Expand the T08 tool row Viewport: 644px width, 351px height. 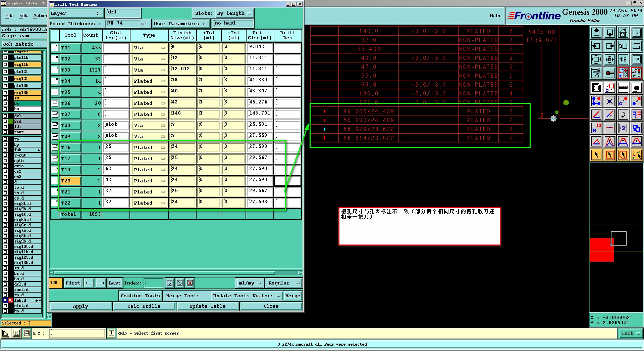pyautogui.click(x=55, y=125)
